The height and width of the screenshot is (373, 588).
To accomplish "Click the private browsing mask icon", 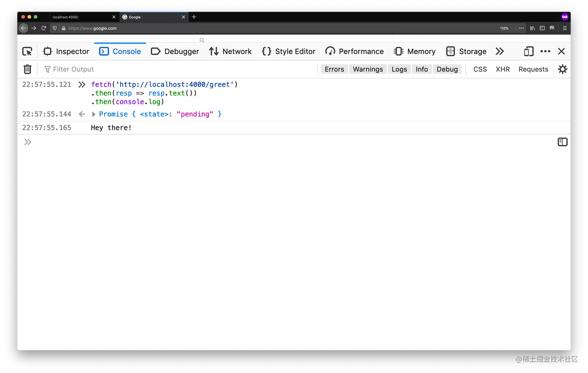I will 565,17.
